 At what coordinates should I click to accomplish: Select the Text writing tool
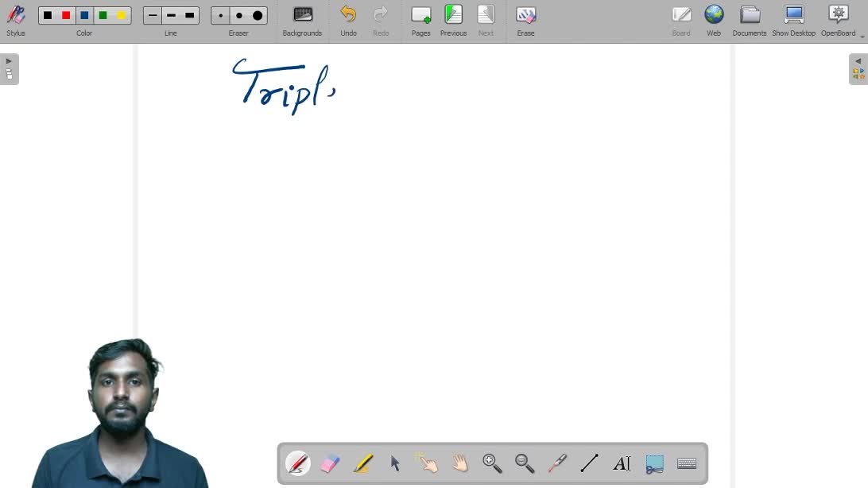[622, 463]
